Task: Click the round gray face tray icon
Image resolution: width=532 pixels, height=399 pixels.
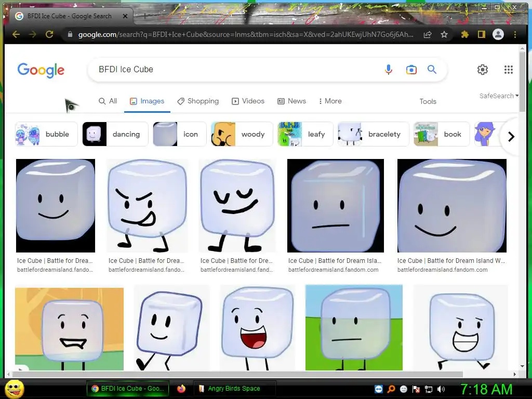Action: click(x=404, y=389)
